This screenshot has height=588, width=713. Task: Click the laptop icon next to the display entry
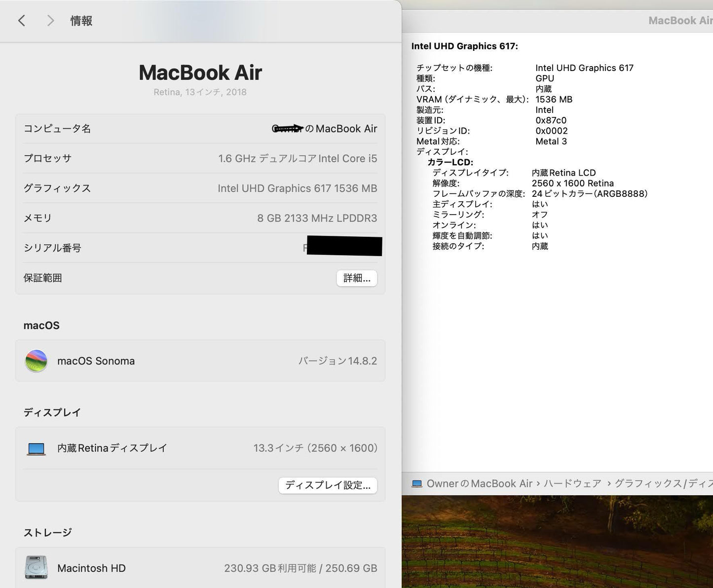(x=36, y=448)
